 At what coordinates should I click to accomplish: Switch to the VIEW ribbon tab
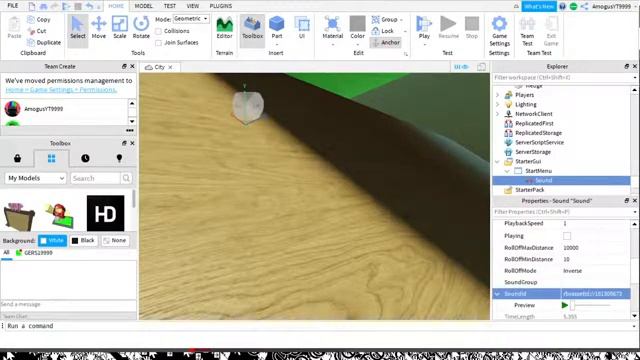tap(193, 6)
